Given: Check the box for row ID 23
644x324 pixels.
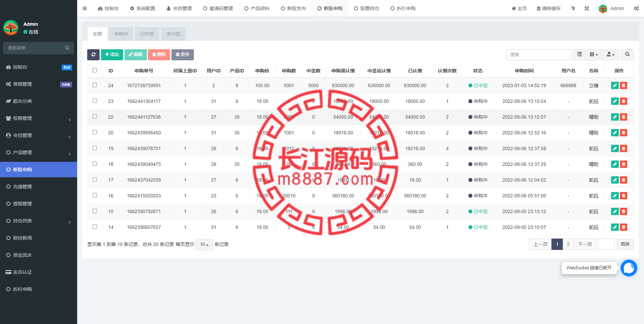Looking at the screenshot, I should click(95, 101).
